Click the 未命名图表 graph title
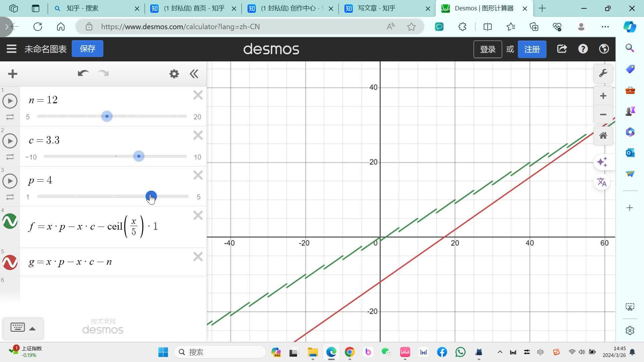The image size is (644, 362). (x=46, y=49)
